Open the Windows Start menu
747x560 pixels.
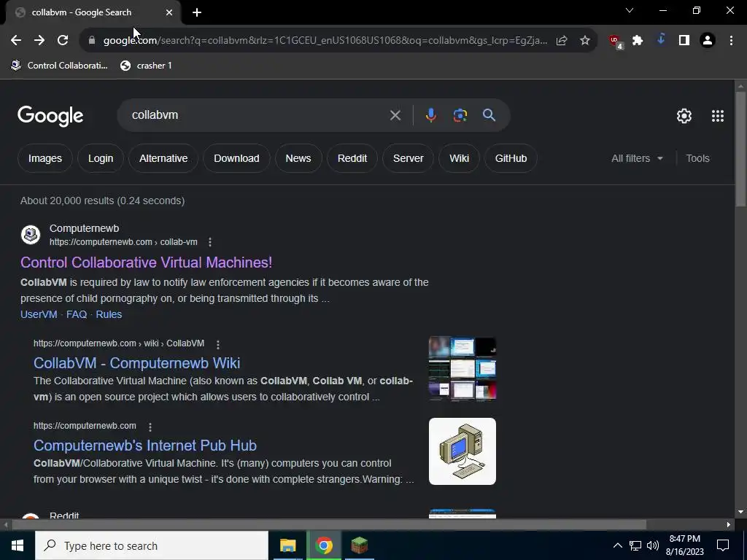[18, 545]
